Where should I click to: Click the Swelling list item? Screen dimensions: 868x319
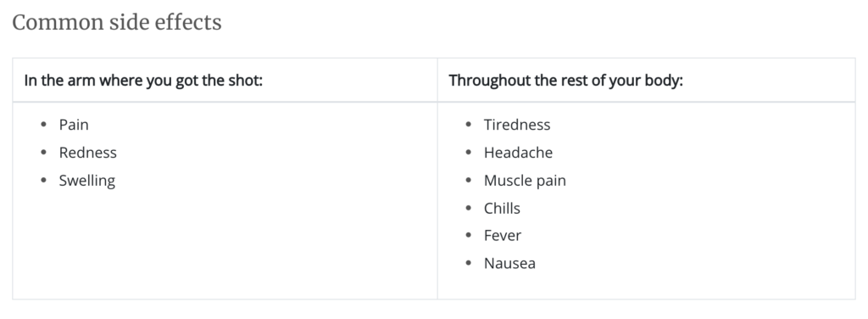87,181
